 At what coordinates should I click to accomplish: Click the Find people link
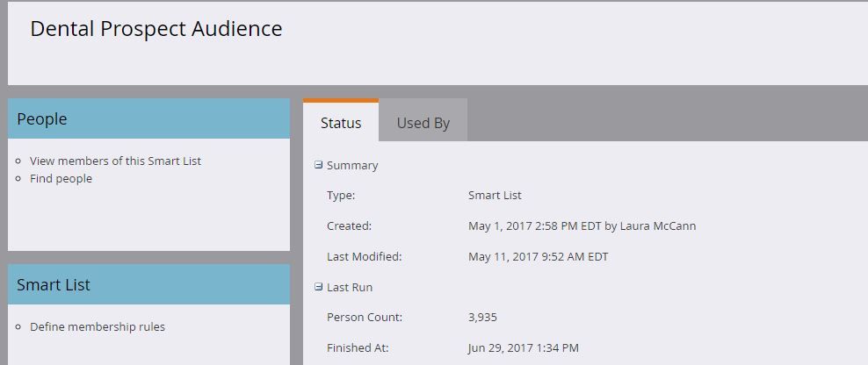point(61,179)
